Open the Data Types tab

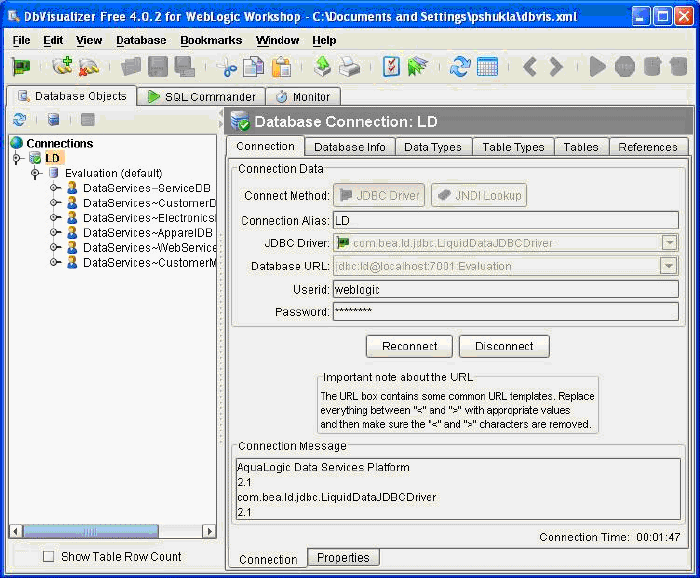click(433, 147)
